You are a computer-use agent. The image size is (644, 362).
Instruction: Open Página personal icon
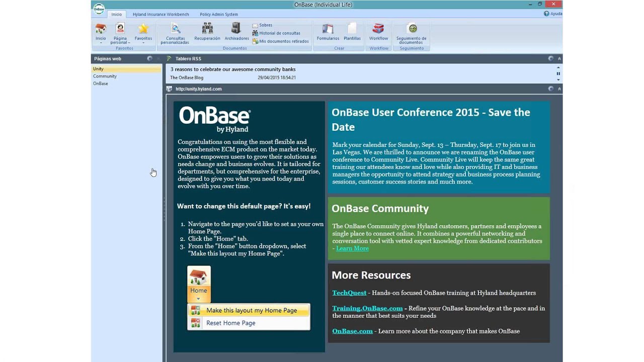pos(120,29)
